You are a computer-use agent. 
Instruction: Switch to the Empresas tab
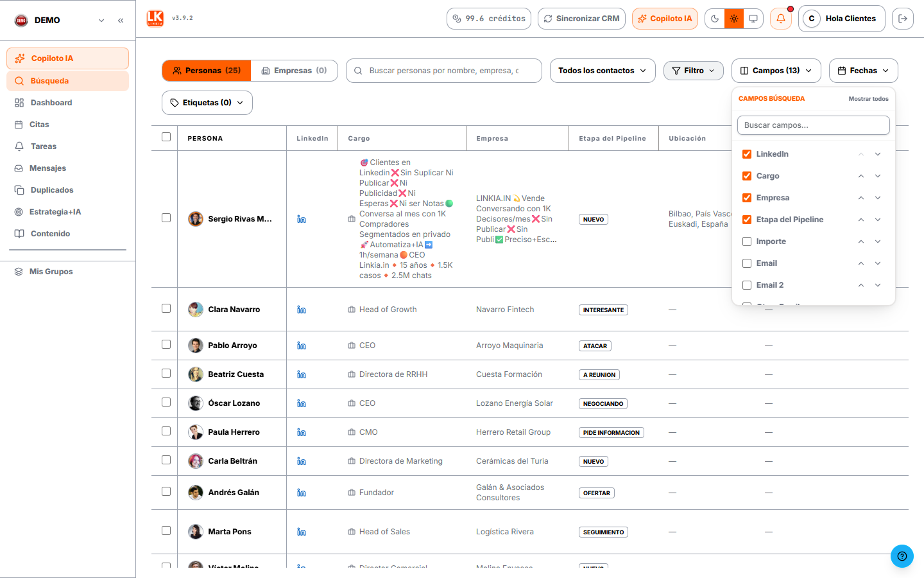pyautogui.click(x=295, y=71)
